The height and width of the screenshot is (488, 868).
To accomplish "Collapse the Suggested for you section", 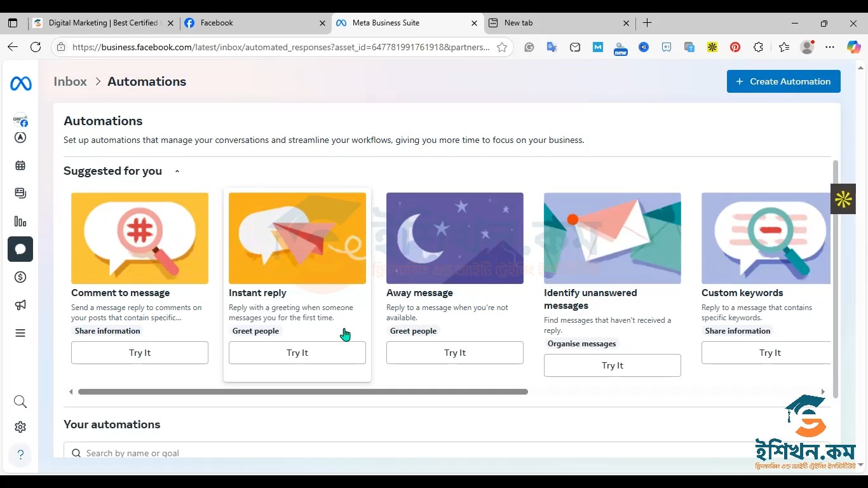I will 177,171.
